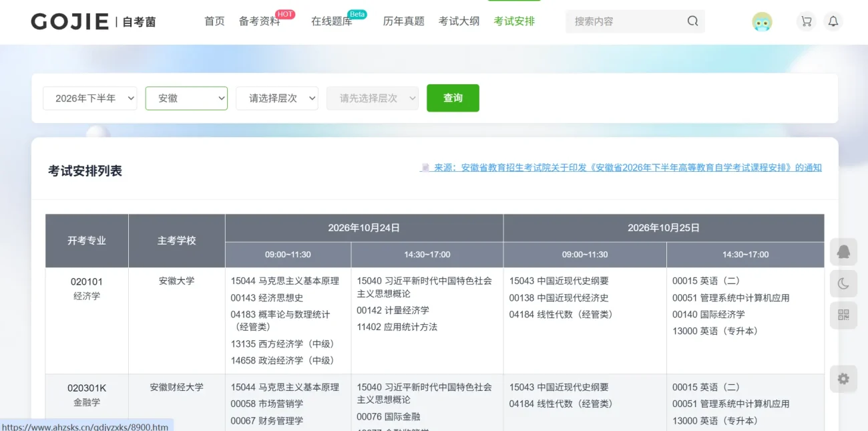The image size is (868, 431).
Task: Open the notifications bell
Action: (x=833, y=21)
